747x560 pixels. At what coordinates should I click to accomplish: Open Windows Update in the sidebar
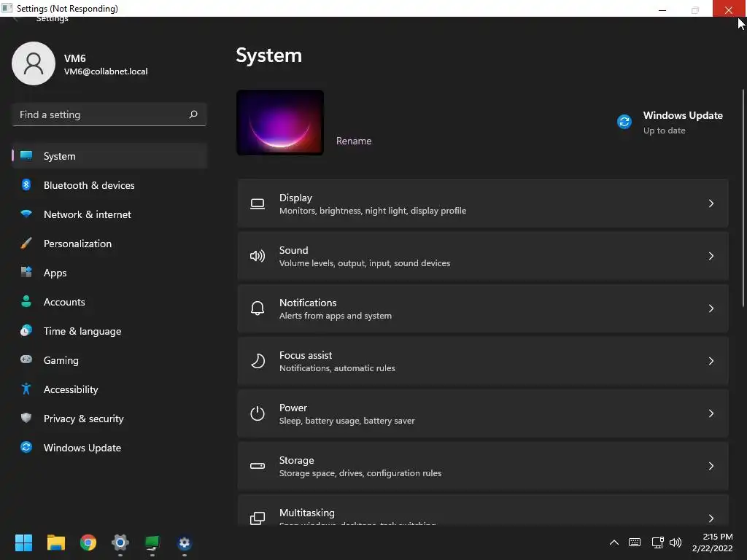(109, 448)
